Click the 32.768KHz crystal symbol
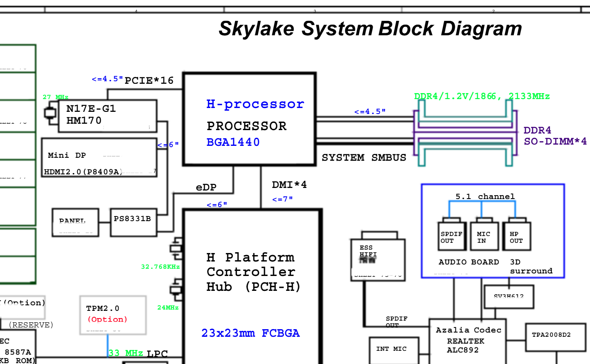This screenshot has height=364, width=590. [177, 250]
